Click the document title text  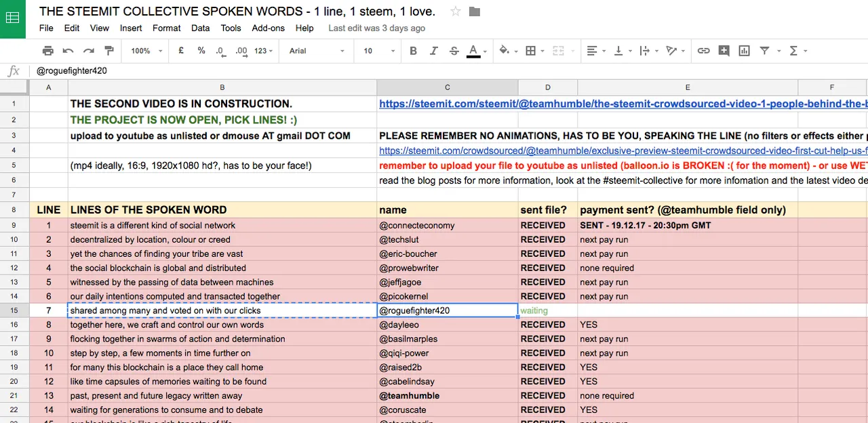(237, 12)
